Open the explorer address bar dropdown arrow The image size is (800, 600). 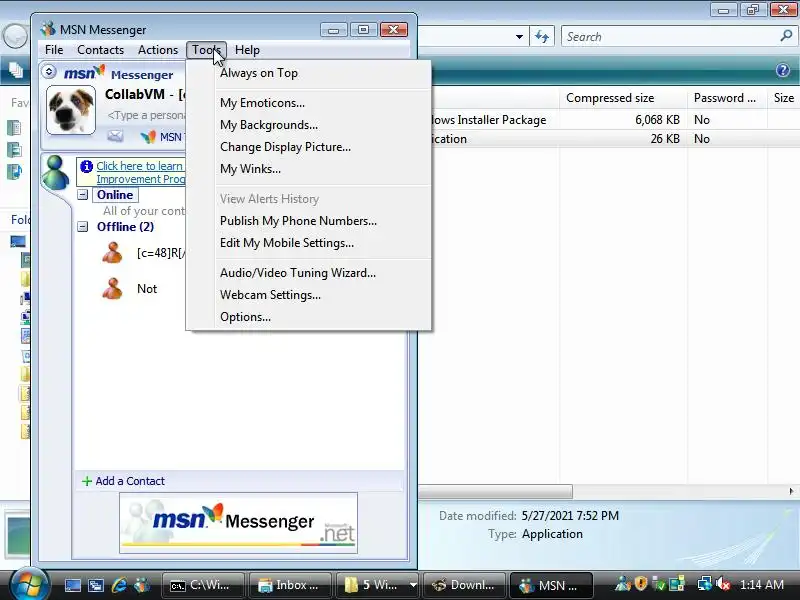[519, 37]
